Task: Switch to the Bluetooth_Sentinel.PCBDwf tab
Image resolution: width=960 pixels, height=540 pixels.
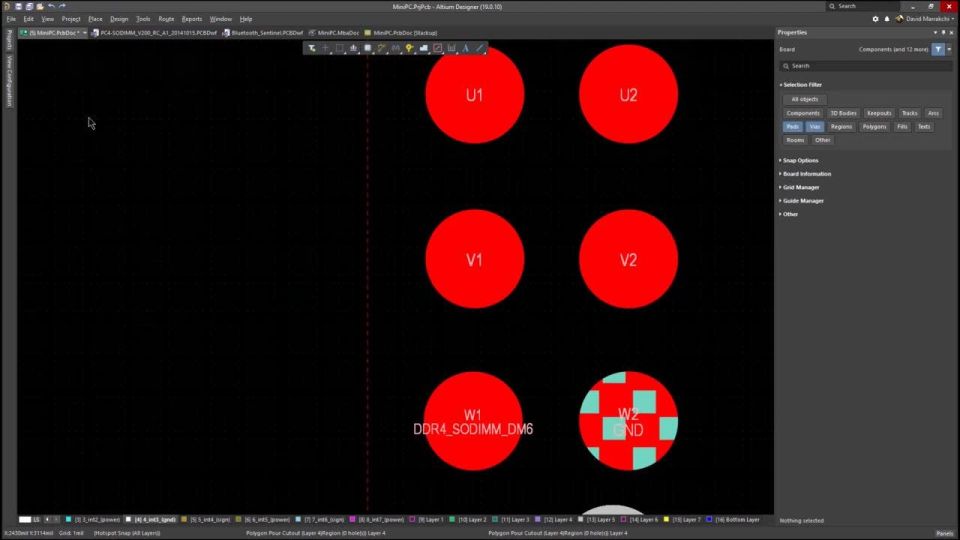Action: click(x=263, y=32)
